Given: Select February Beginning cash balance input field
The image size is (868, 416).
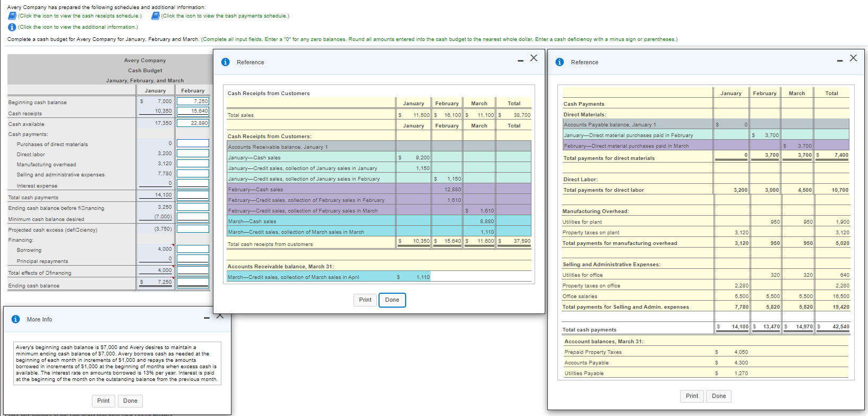Looking at the screenshot, I should coord(193,101).
